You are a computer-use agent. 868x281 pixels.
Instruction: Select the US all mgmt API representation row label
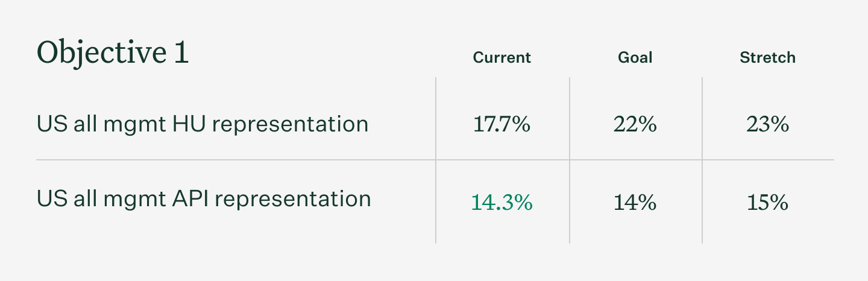204,199
